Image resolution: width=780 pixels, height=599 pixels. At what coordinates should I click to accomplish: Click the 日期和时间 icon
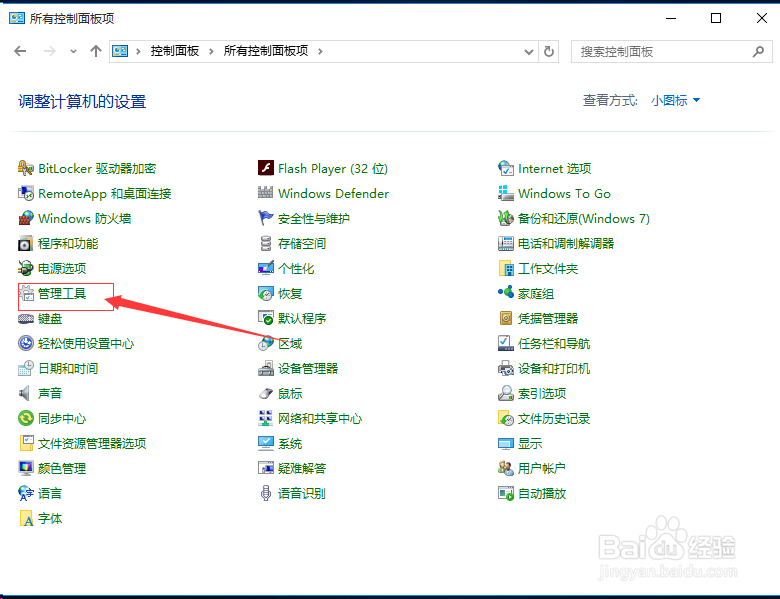[25, 368]
